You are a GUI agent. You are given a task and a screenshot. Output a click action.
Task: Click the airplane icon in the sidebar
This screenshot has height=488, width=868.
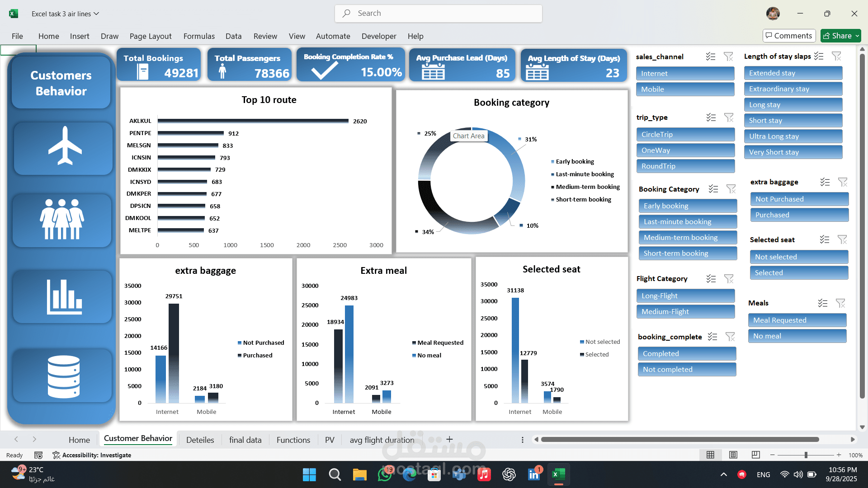(x=63, y=147)
